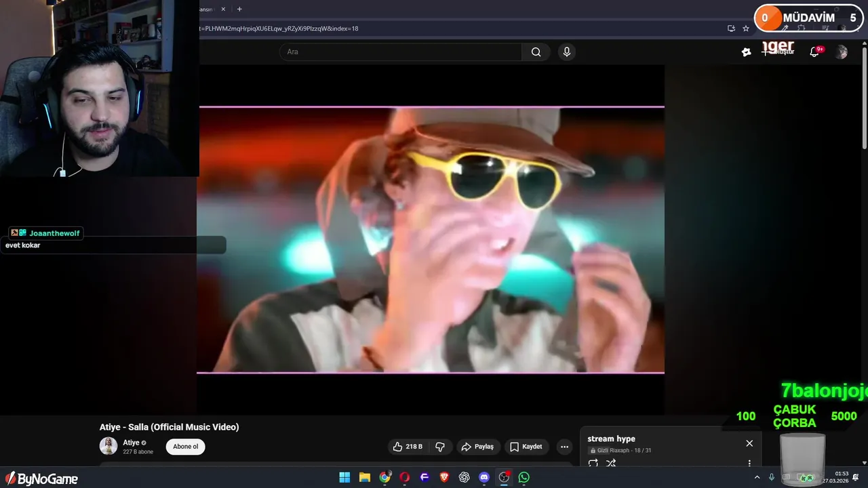The image size is (868, 488).
Task: Open ChatGPT from taskbar
Action: 465,477
